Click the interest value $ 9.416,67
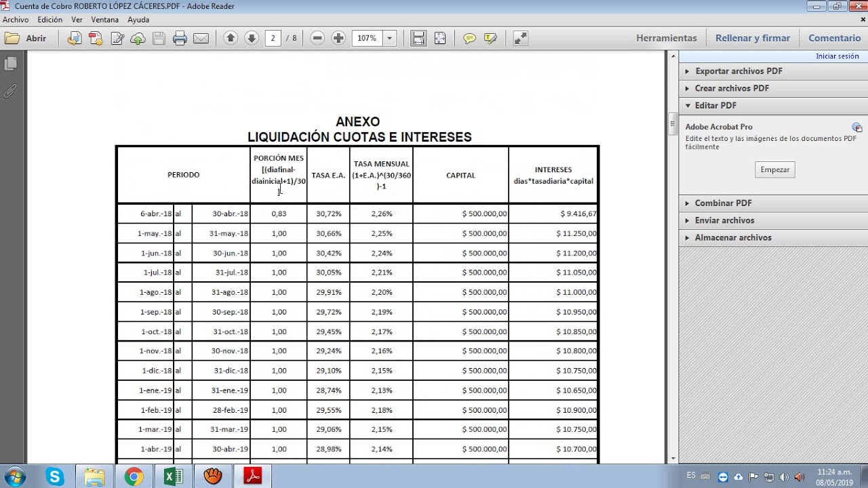This screenshot has width=868, height=488. (578, 213)
